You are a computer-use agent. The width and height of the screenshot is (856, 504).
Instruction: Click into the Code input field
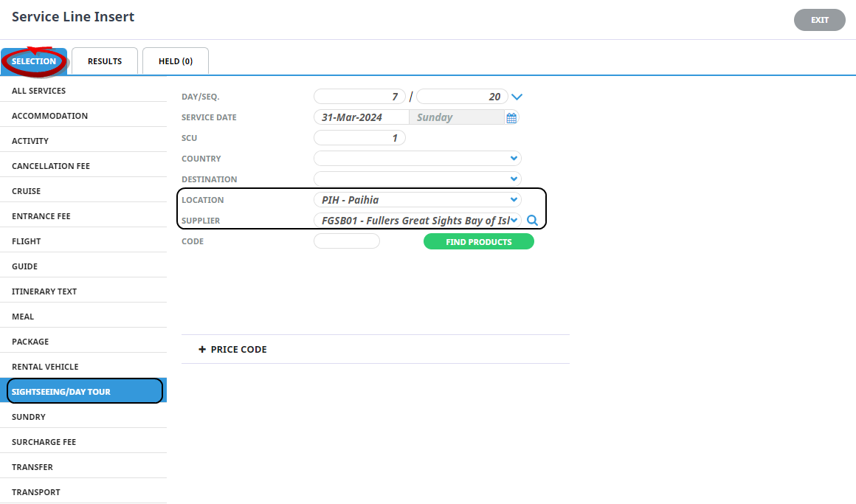pyautogui.click(x=346, y=241)
